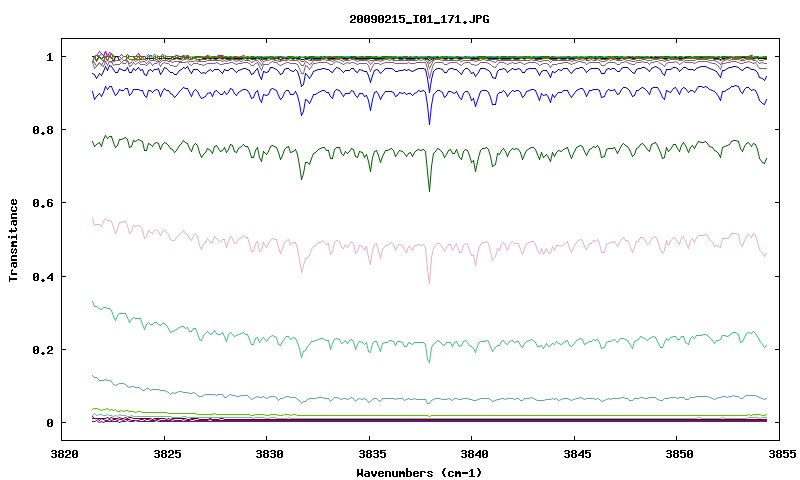Click the Wavenumbers (cm-1) x-axis label
This screenshot has width=800, height=480.
point(419,473)
